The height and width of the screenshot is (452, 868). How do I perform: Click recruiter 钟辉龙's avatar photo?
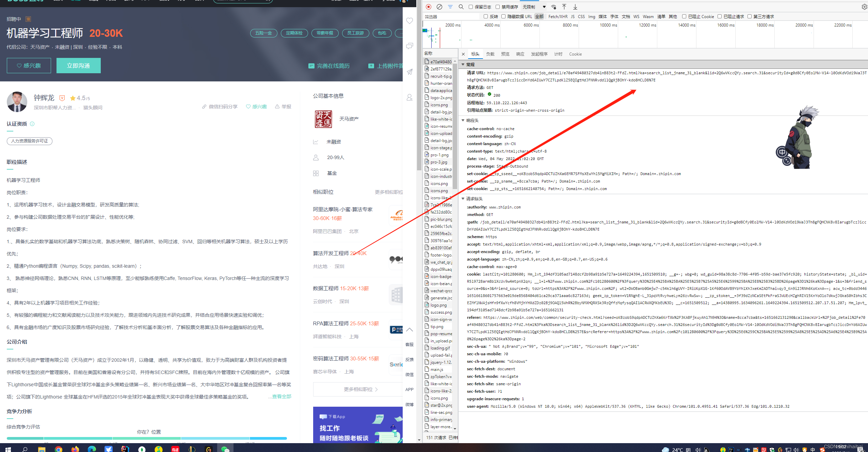coord(17,102)
